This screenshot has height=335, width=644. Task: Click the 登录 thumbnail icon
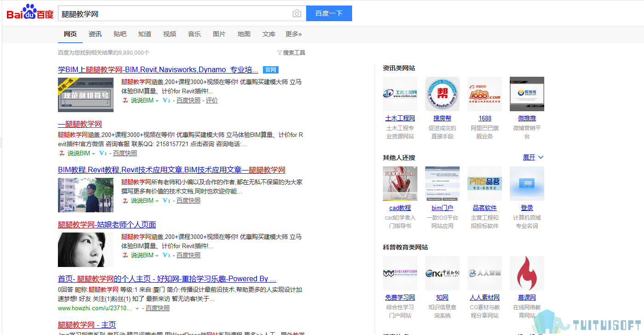[x=527, y=183]
